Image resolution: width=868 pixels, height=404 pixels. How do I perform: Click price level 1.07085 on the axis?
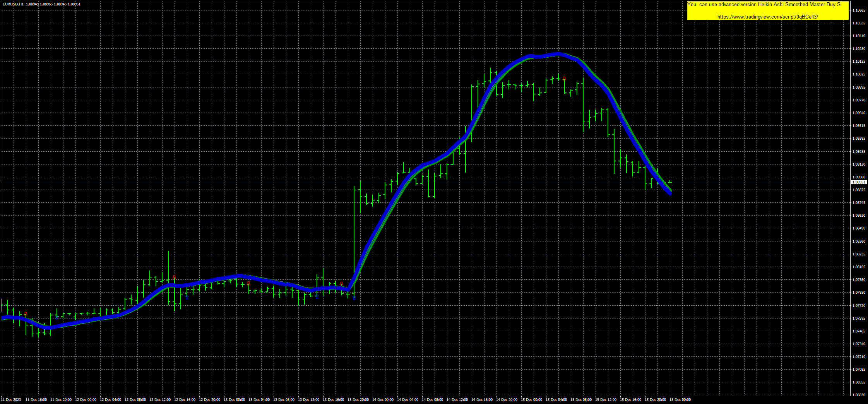859,370
